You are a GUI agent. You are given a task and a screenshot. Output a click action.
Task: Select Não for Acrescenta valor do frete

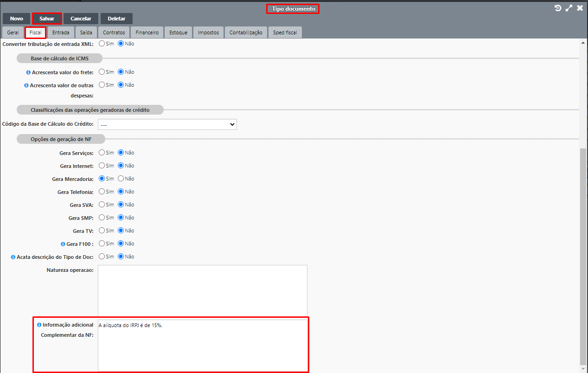tap(121, 72)
